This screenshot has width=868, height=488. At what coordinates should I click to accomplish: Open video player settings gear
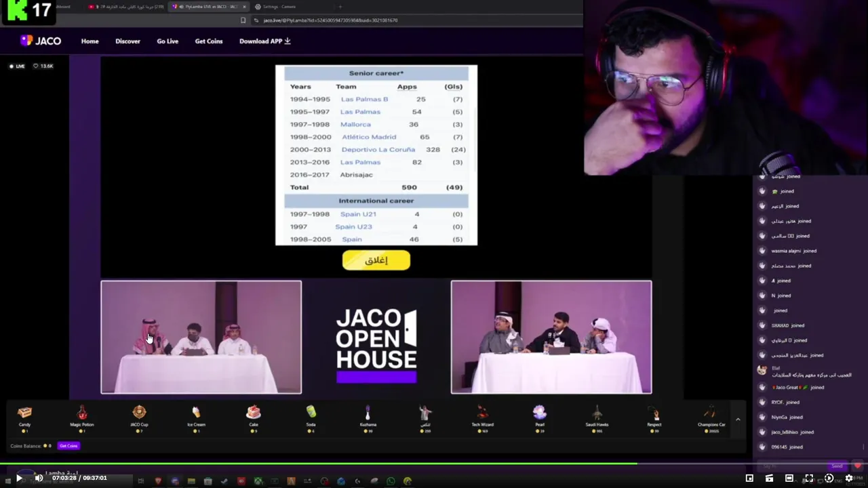pyautogui.click(x=848, y=478)
